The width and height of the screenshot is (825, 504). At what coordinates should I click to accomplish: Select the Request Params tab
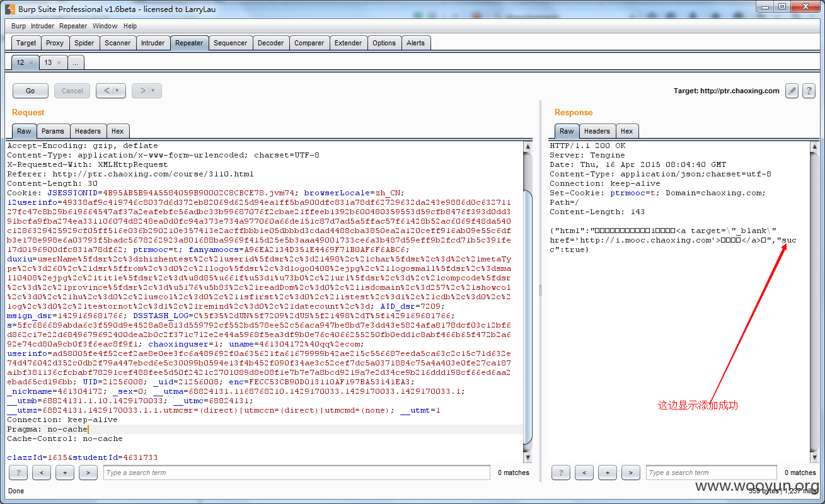(53, 131)
